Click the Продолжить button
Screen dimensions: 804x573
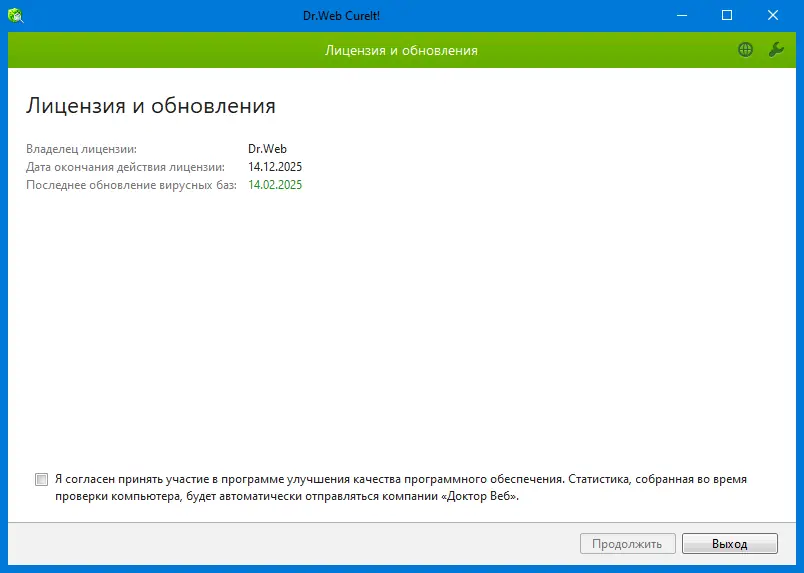(628, 544)
